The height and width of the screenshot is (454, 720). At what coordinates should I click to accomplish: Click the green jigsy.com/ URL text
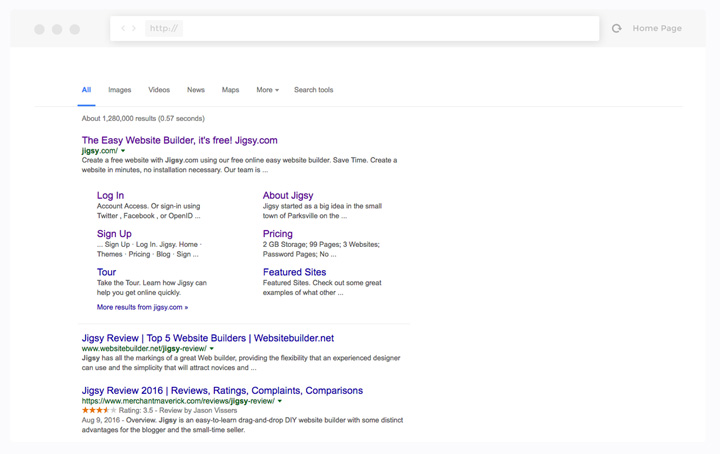pyautogui.click(x=100, y=151)
